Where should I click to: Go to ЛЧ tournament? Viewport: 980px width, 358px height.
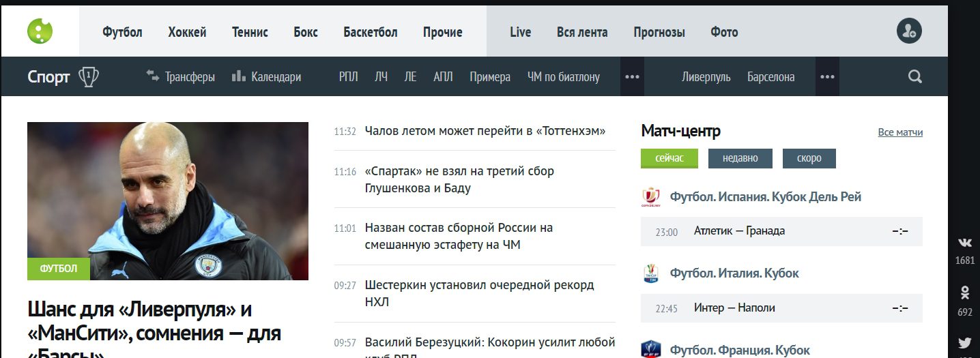coord(381,77)
